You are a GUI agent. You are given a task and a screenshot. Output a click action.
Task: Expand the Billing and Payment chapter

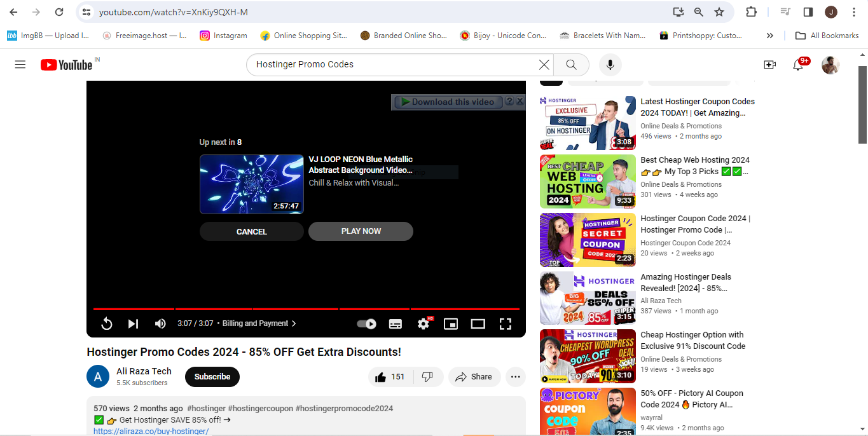click(259, 324)
